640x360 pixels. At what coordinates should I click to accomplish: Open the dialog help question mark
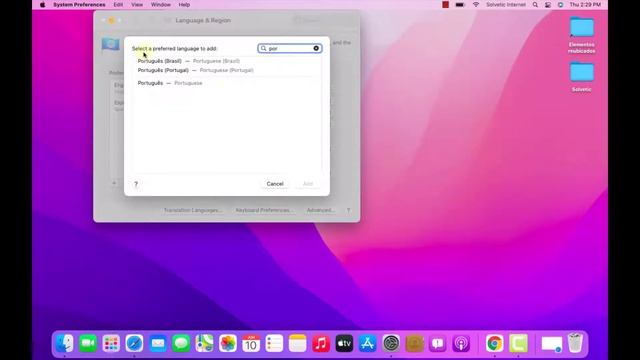136,184
